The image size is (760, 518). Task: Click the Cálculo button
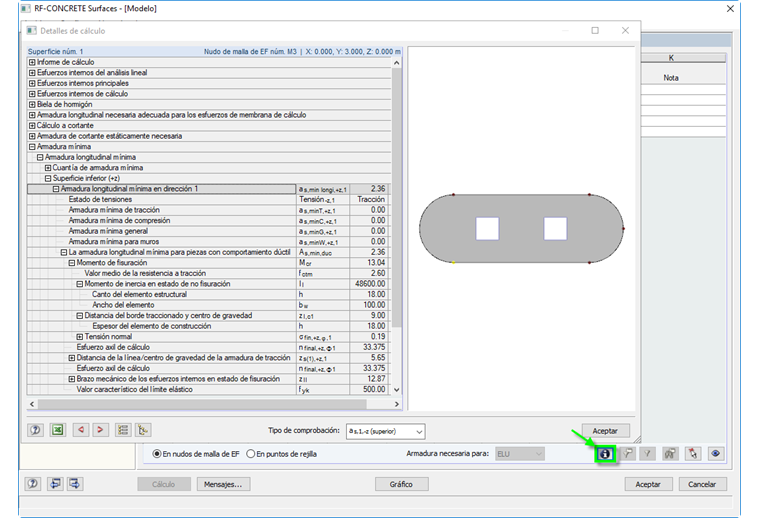(x=163, y=484)
